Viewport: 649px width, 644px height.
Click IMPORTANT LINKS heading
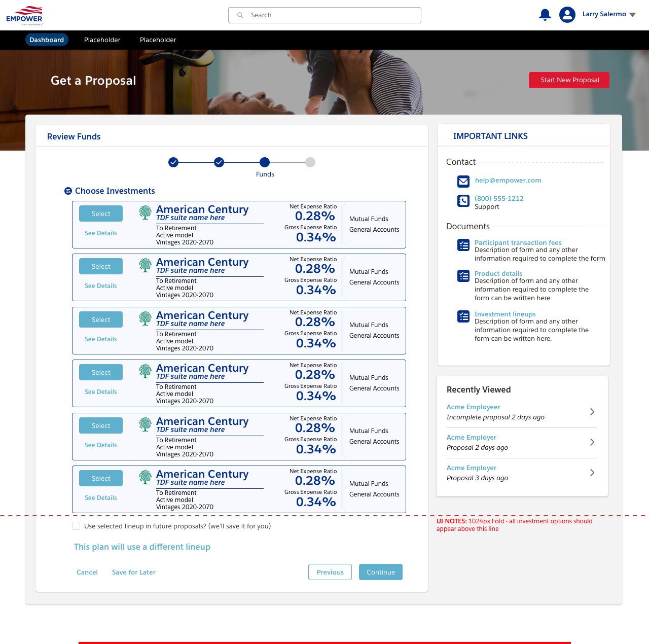[x=490, y=136]
